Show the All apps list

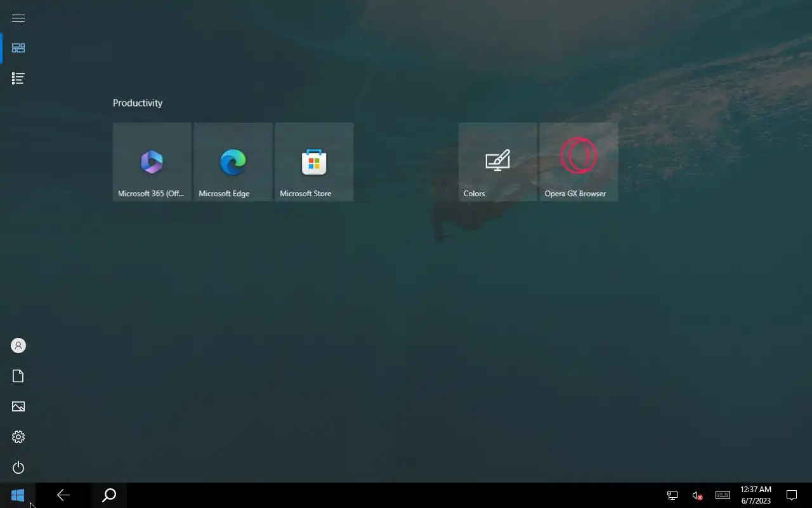pos(18,79)
